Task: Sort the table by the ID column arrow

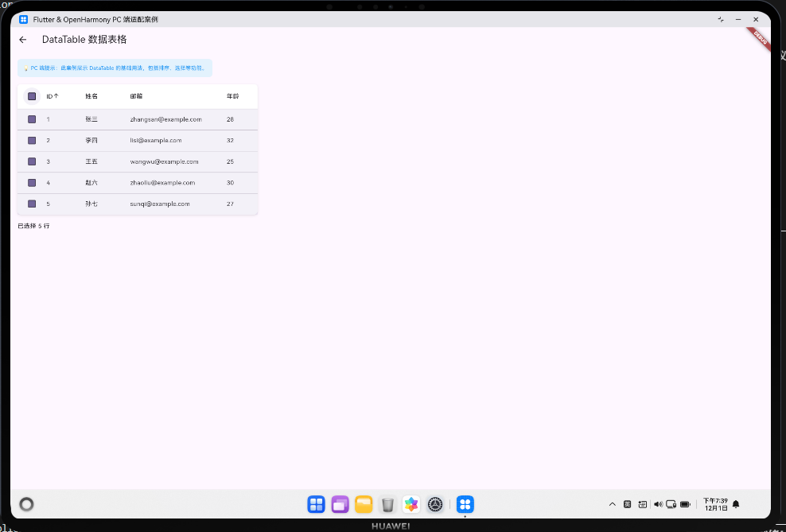Action: coord(53,95)
